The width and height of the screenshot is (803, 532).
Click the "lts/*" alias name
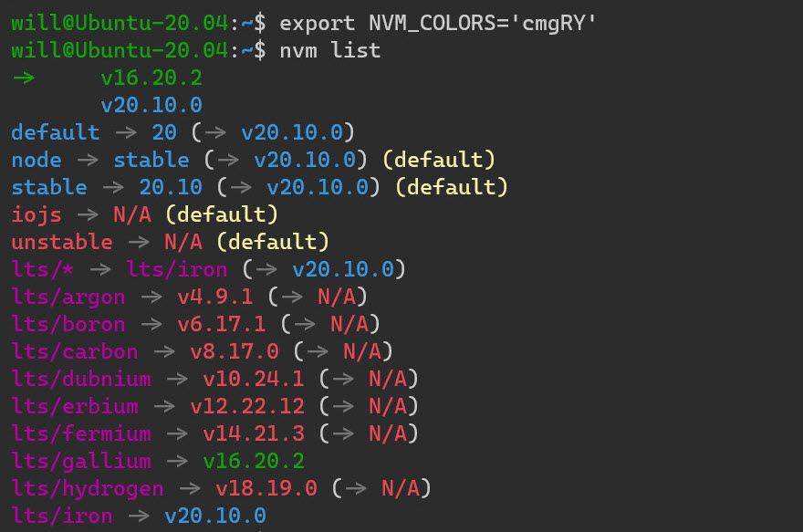tap(43, 270)
